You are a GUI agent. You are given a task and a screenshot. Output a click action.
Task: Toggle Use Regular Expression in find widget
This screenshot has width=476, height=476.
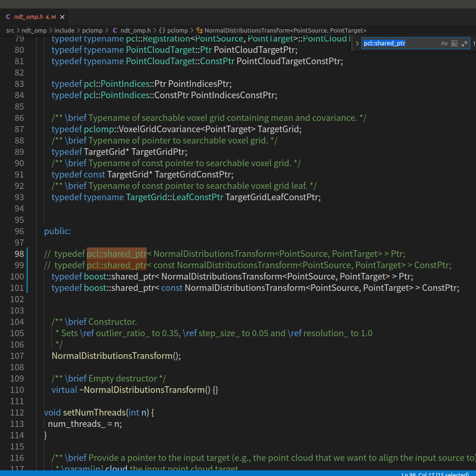coord(465,43)
